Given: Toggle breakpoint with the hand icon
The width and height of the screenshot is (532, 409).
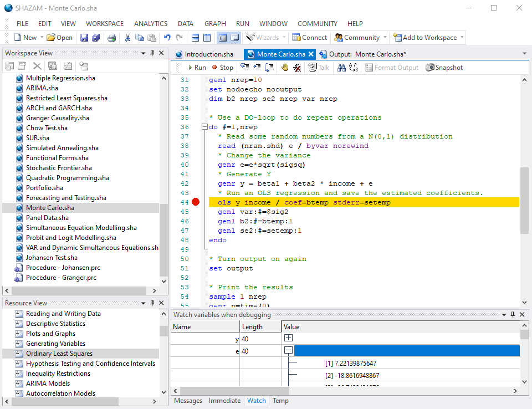Looking at the screenshot, I should click(x=285, y=67).
